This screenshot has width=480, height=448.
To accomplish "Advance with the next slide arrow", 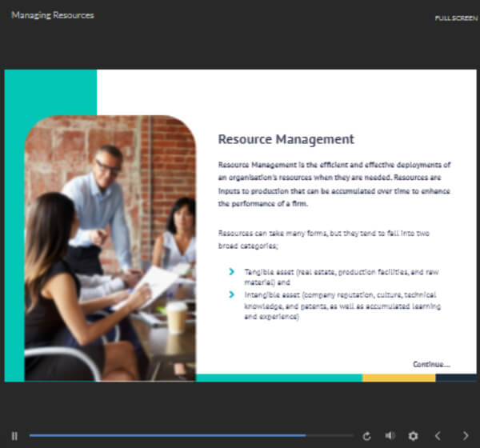I will click(466, 435).
